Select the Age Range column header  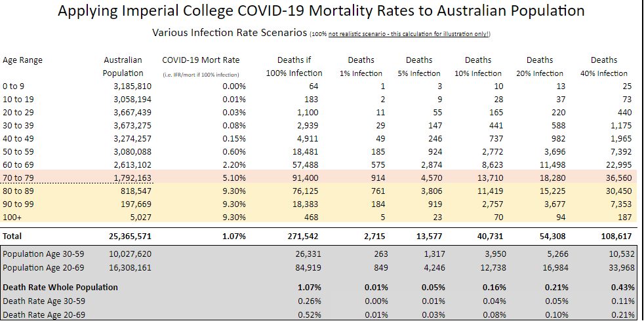22,60
